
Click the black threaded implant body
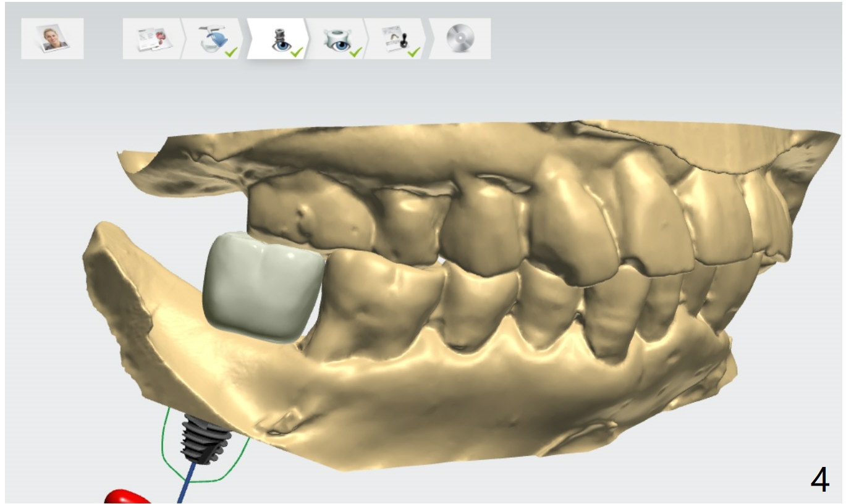(x=205, y=439)
